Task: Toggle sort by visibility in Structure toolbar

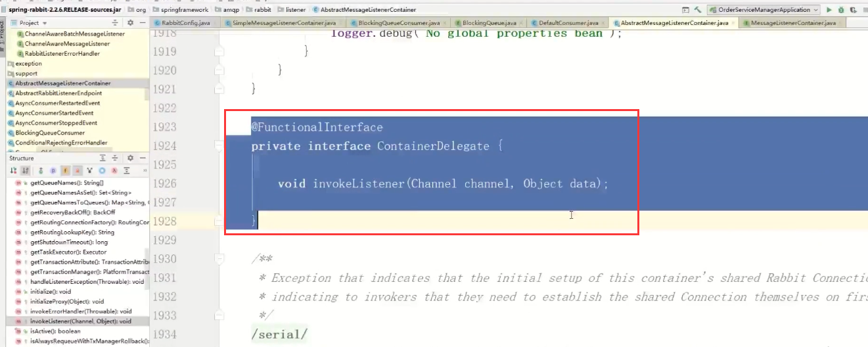Action: coord(13,171)
